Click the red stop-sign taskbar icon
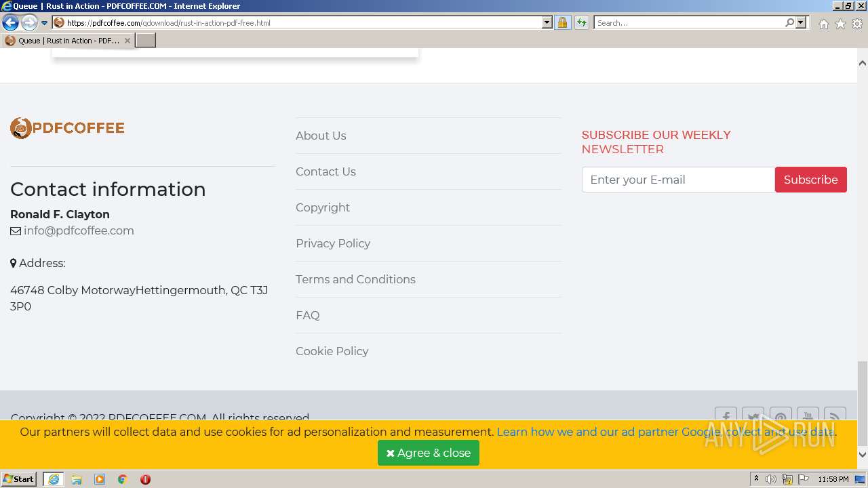Screen dimensions: 868x488 [145, 479]
